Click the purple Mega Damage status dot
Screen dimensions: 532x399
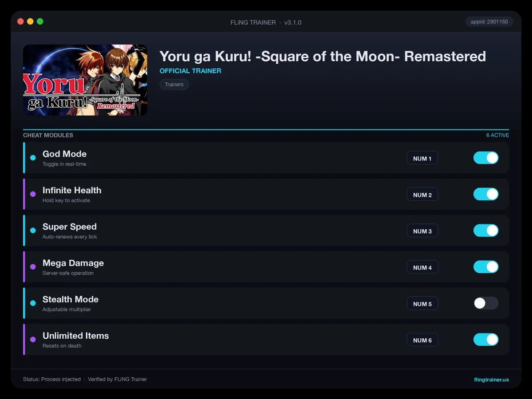tap(33, 267)
